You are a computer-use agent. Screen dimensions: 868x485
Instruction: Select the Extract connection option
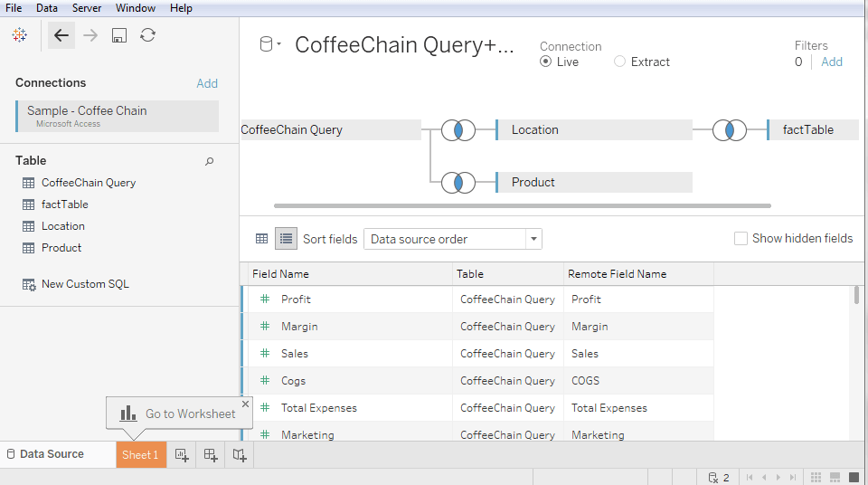[642, 62]
